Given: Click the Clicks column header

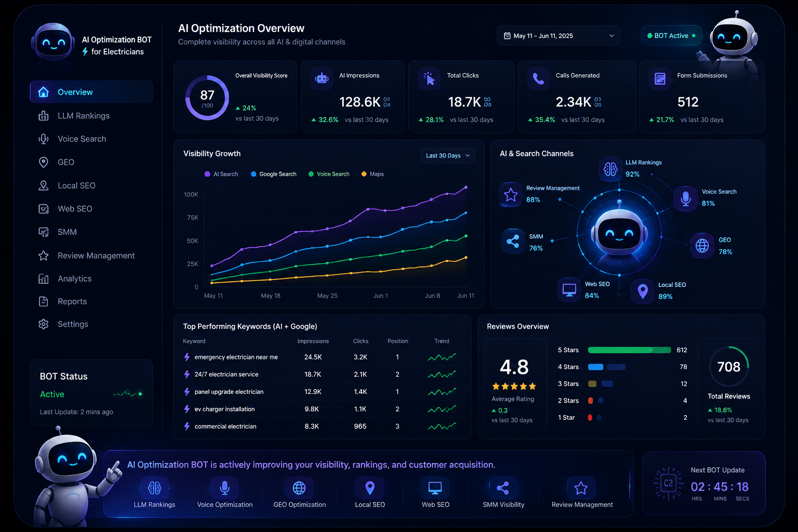Looking at the screenshot, I should point(361,341).
